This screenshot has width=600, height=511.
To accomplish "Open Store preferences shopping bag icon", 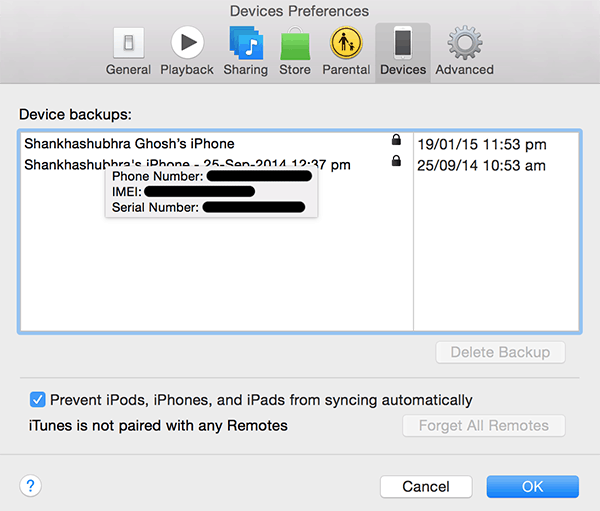I will tap(295, 43).
